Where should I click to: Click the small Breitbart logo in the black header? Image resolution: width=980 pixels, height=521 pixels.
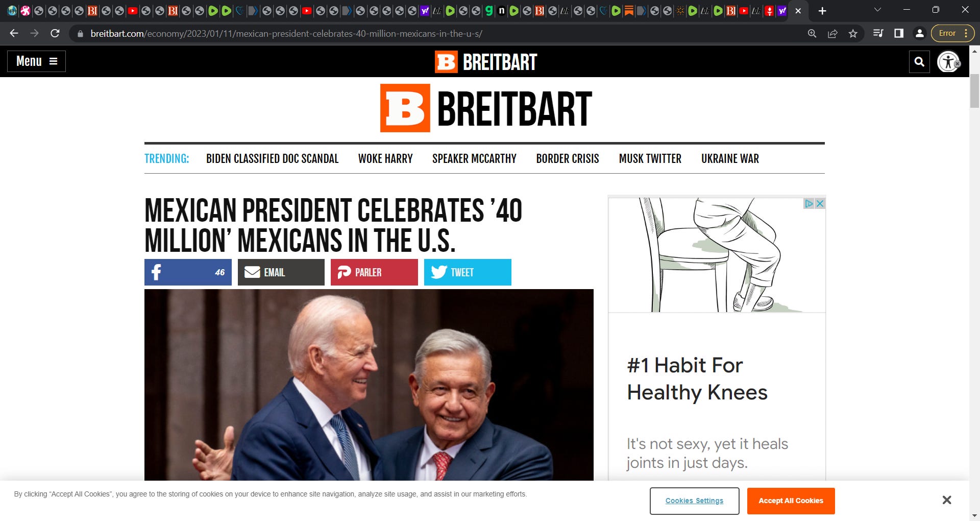pos(485,62)
